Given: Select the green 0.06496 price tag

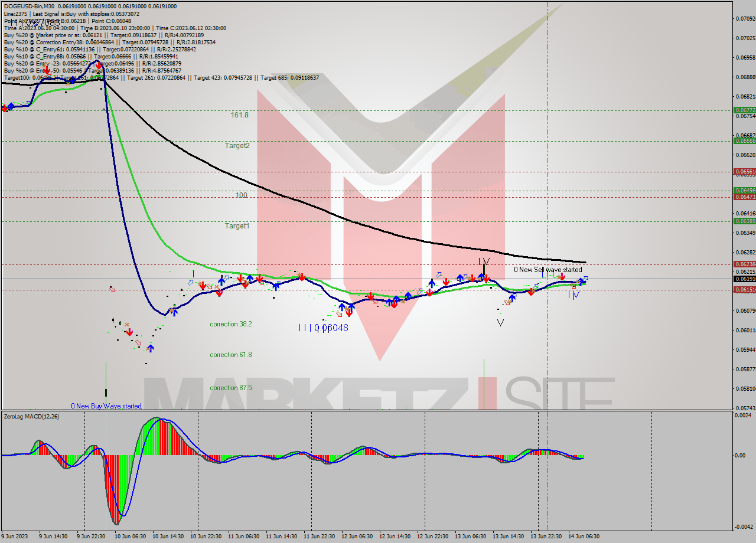Looking at the screenshot, I should point(744,190).
